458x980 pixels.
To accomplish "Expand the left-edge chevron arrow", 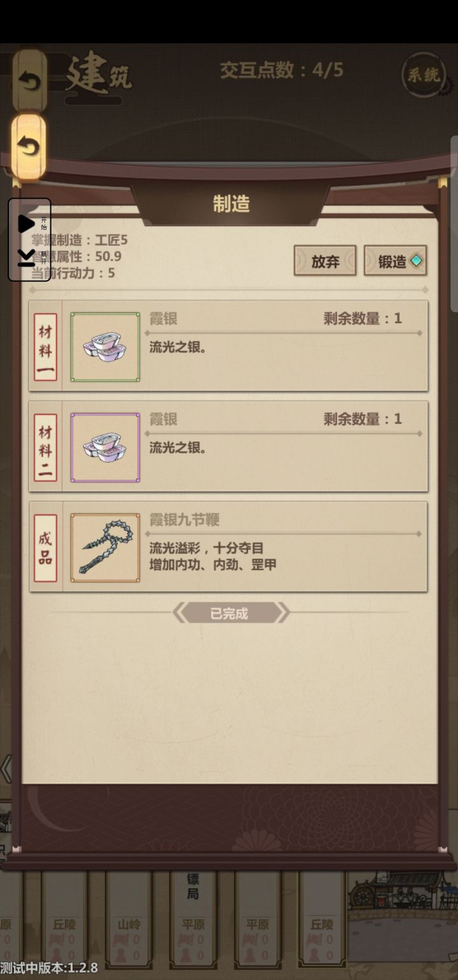I will pos(6,769).
